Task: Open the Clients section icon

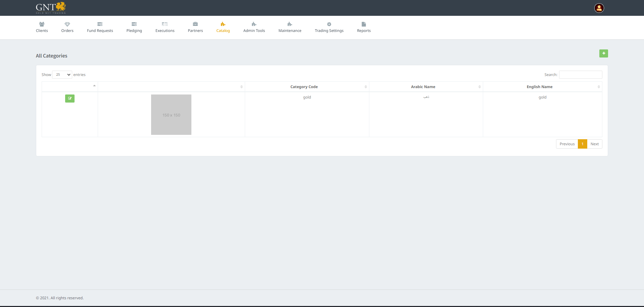Action: 42,24
